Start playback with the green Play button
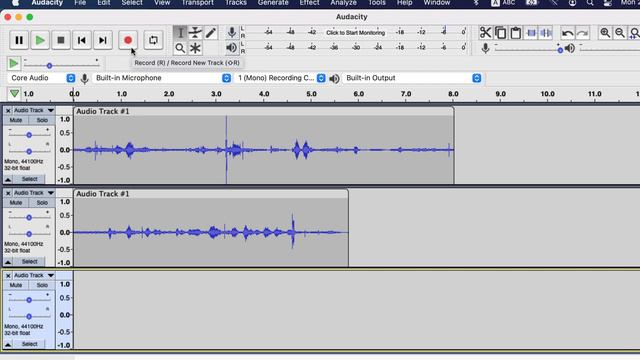640x360 pixels. (40, 40)
